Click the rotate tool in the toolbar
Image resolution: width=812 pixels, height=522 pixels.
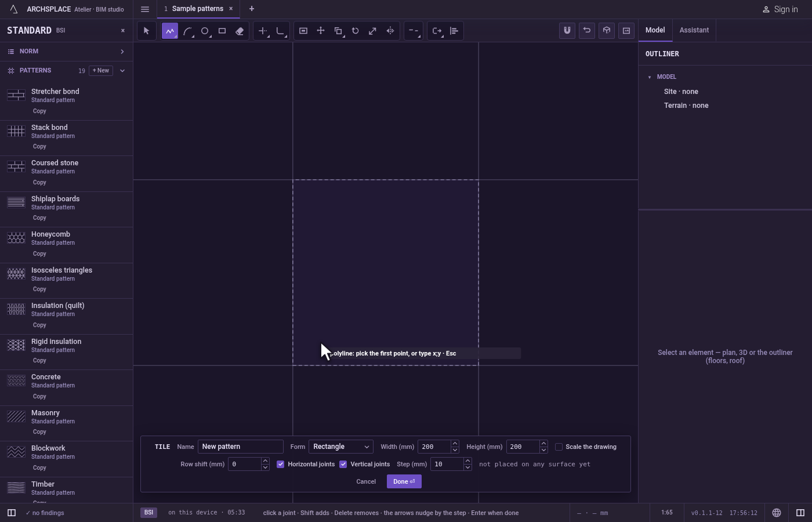[x=356, y=31]
